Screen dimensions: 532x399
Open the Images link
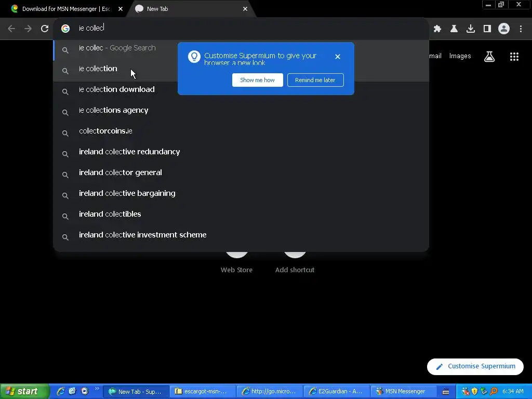point(460,56)
